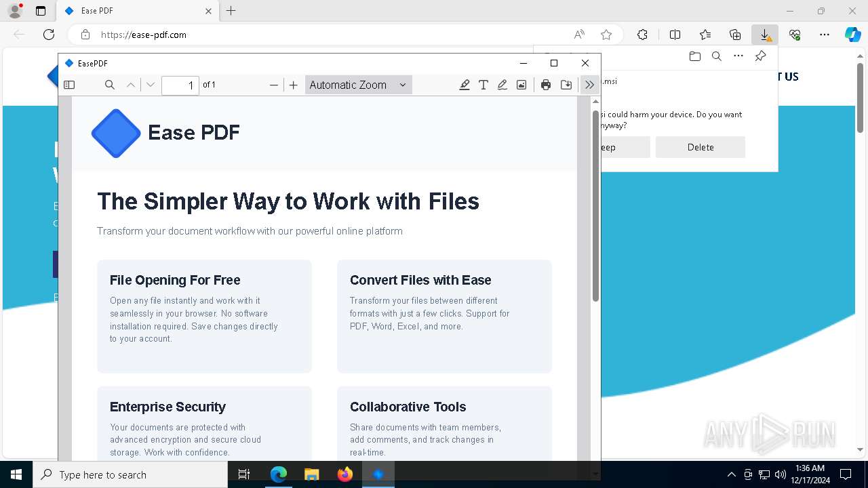Close the Ease PDF browser tab
The image size is (868, 488).
pyautogui.click(x=209, y=11)
